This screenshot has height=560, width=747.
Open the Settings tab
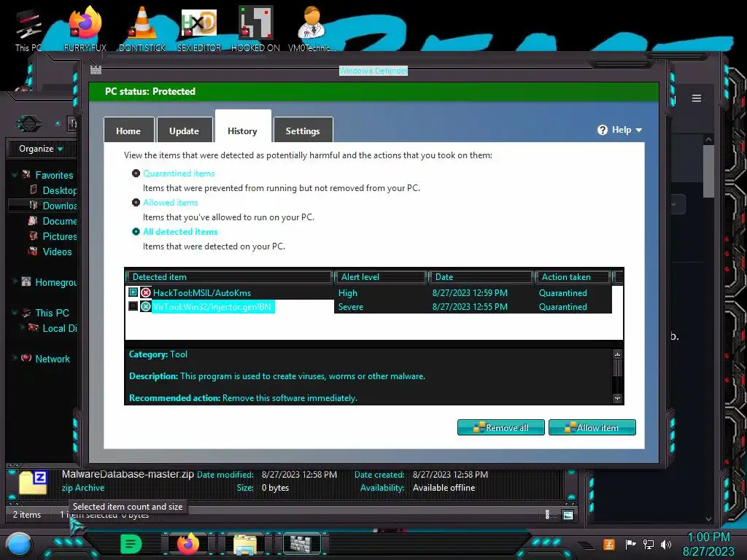point(303,130)
